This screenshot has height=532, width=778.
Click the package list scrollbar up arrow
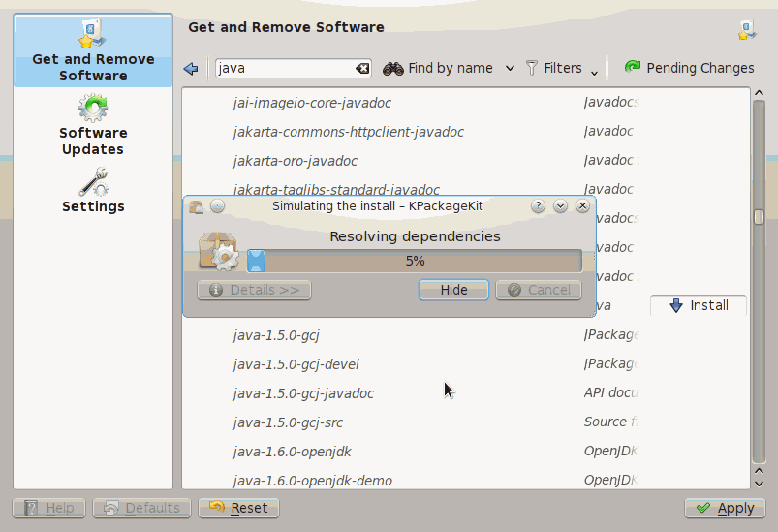click(x=759, y=93)
